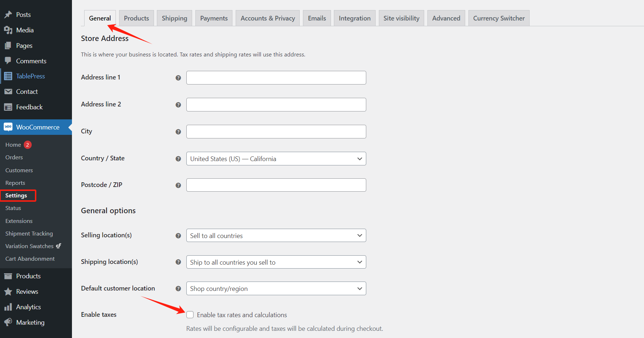Click the Reviews star icon in the sidebar

(8, 292)
